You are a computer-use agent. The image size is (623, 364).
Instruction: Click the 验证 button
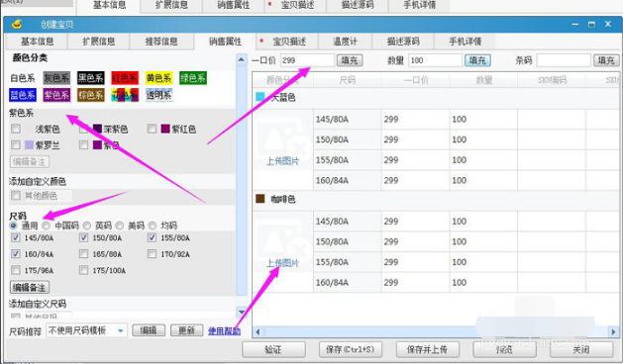click(273, 349)
